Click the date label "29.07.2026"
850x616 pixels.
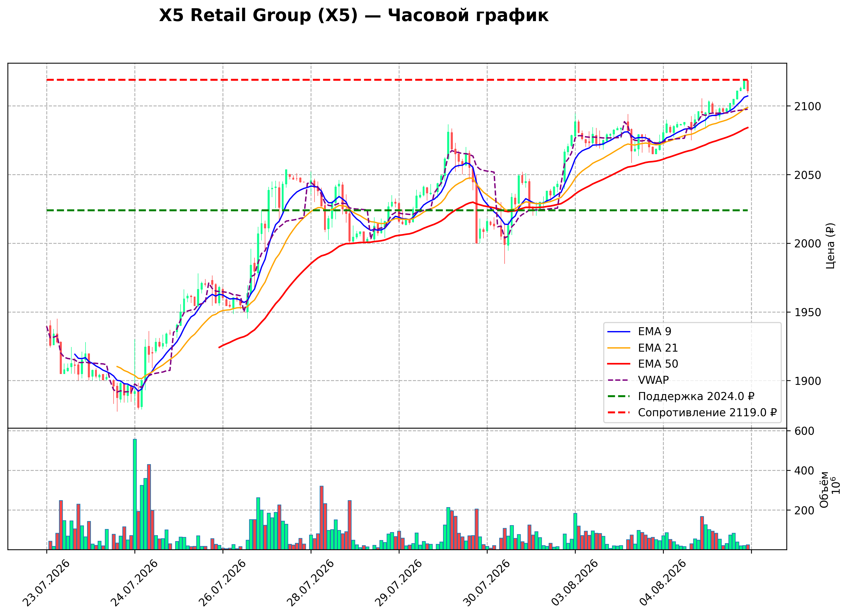coord(398,583)
